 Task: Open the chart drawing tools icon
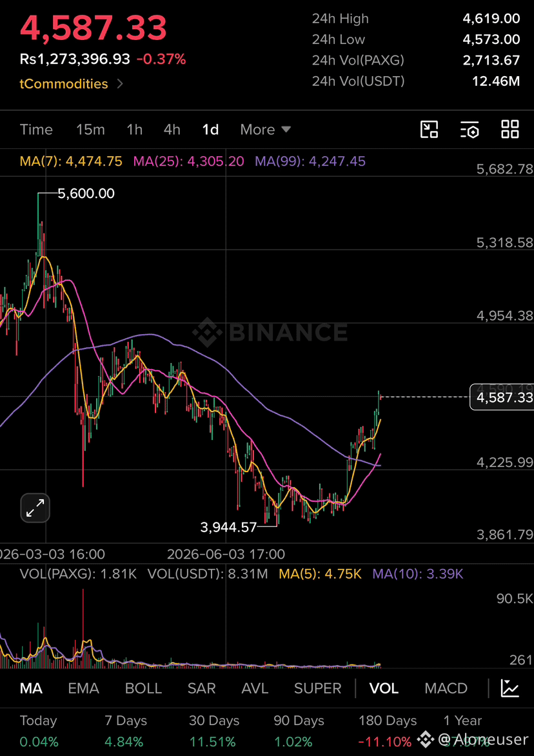pyautogui.click(x=429, y=130)
